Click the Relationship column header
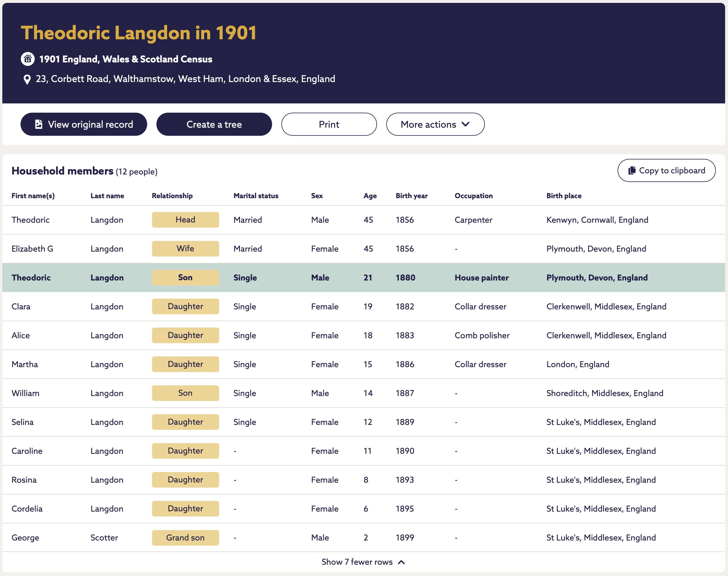 (x=172, y=196)
